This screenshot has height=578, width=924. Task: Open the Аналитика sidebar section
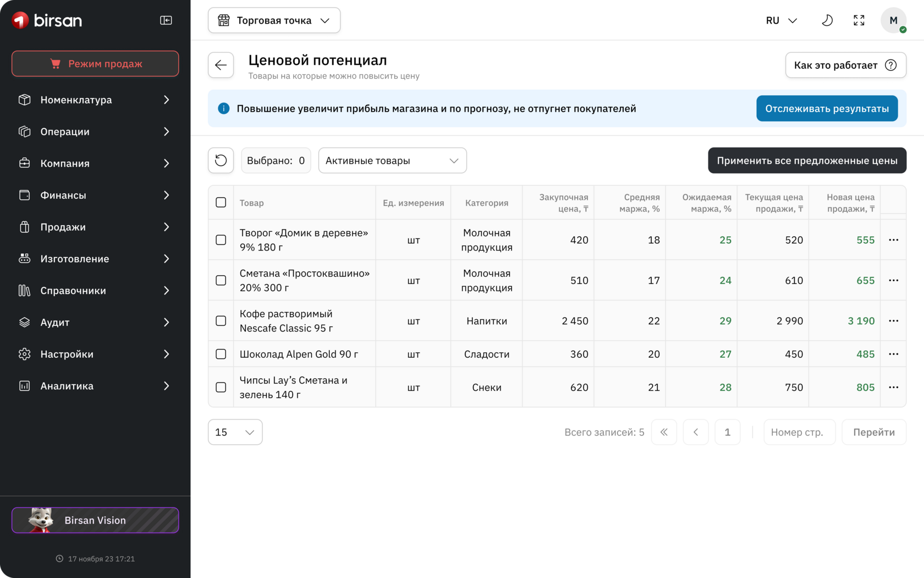click(95, 386)
